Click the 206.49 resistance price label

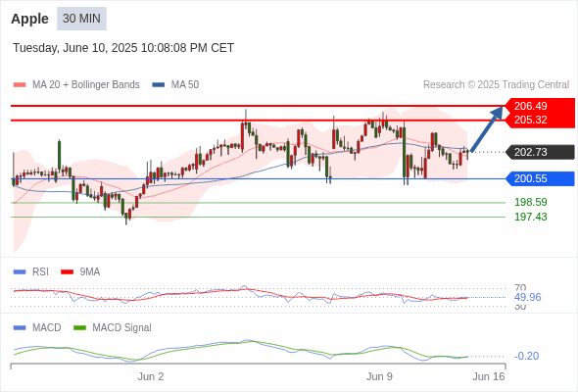click(x=530, y=106)
